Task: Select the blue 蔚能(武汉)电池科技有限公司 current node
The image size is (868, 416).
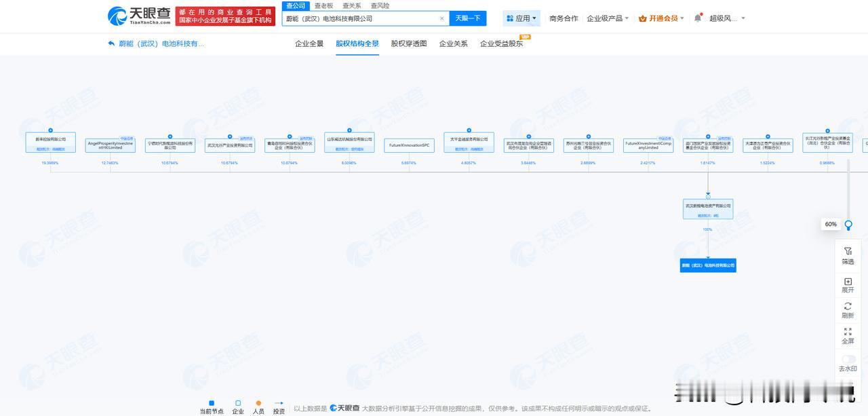Action: point(708,265)
